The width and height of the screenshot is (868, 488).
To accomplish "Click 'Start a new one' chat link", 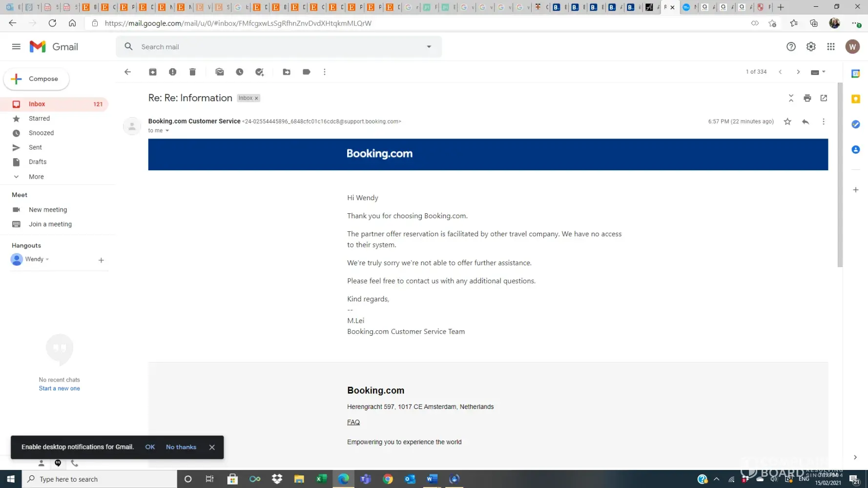I will pos(60,388).
